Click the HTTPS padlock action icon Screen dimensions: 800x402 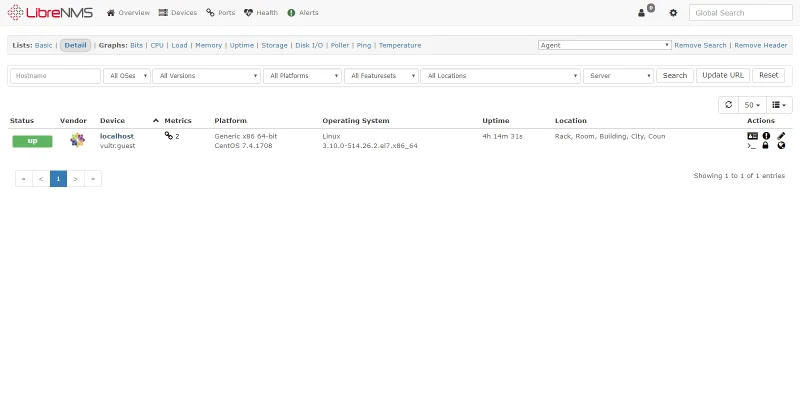pyautogui.click(x=766, y=146)
